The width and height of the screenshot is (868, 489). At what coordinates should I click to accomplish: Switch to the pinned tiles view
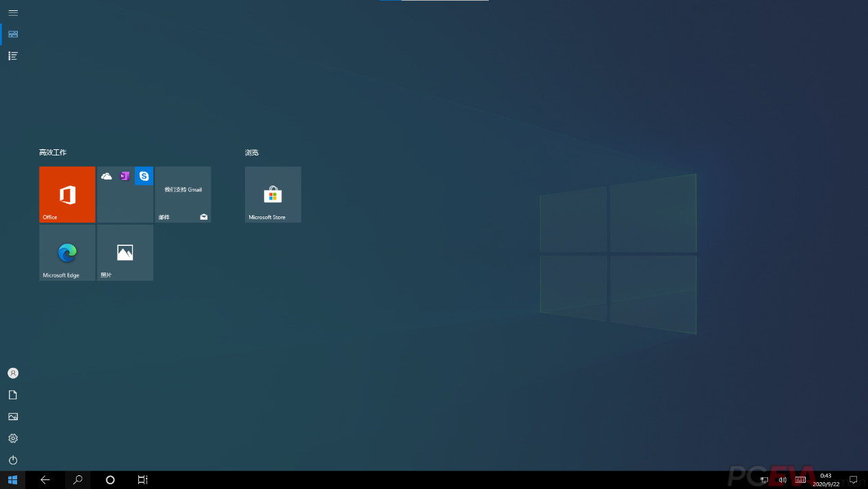[12, 34]
